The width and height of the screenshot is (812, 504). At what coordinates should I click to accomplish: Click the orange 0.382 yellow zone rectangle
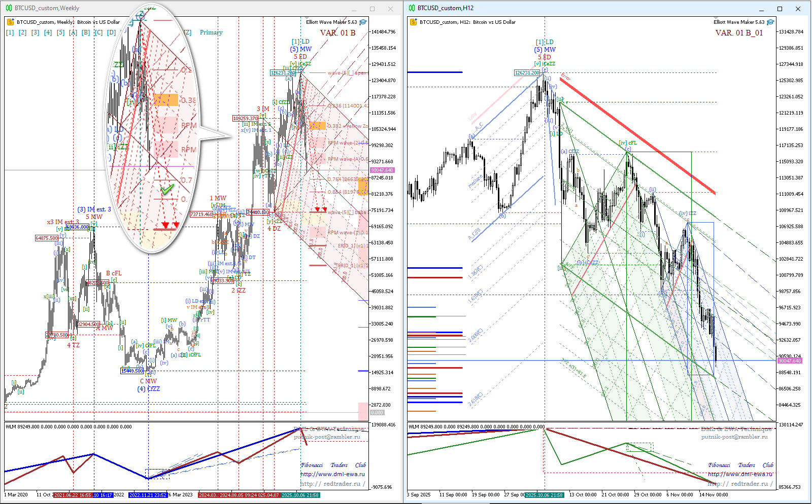click(318, 126)
